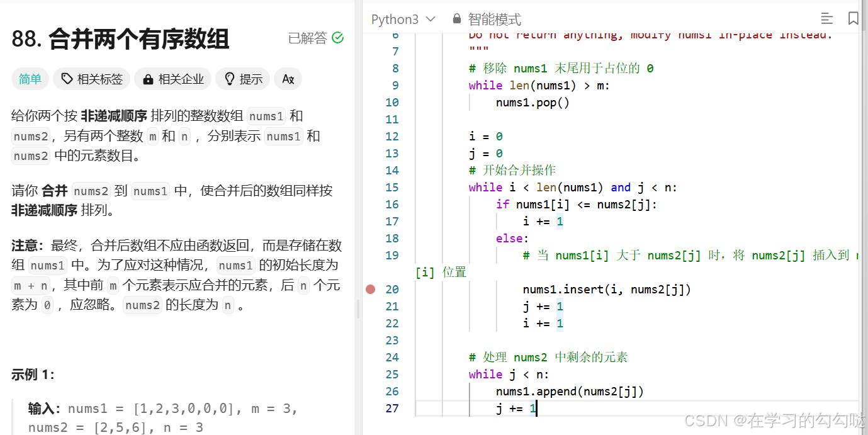Screen dimensions: 868x435
Task: Click the Ax translation icon
Action: pos(288,79)
